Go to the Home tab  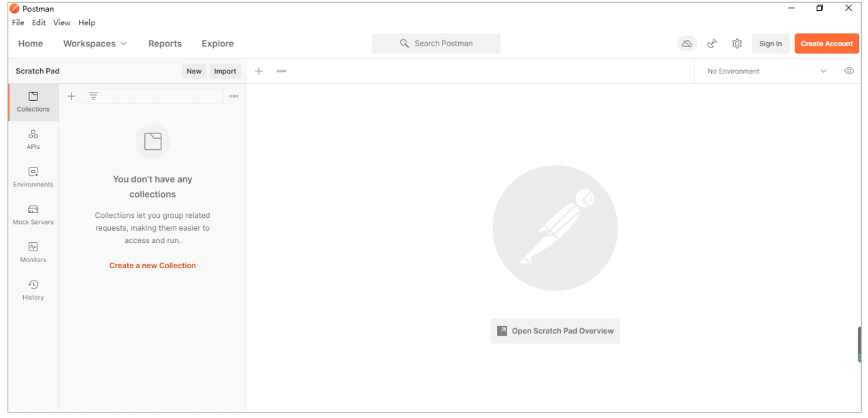31,44
